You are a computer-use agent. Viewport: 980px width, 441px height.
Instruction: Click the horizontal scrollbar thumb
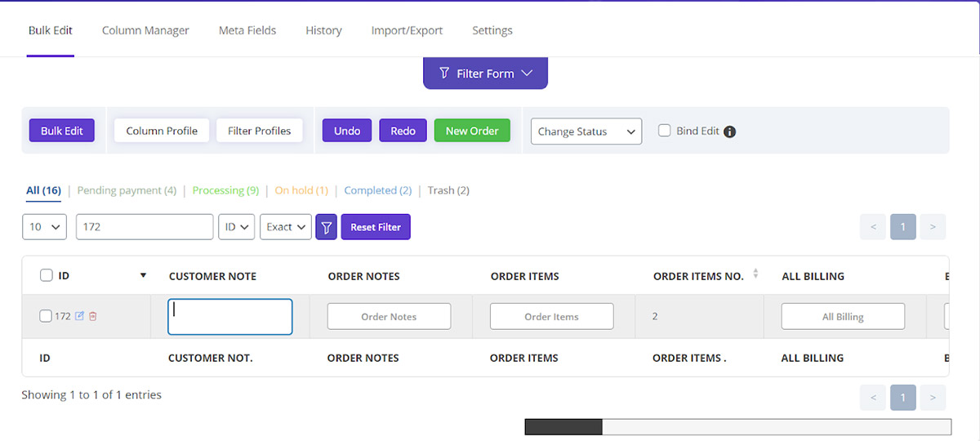563,427
